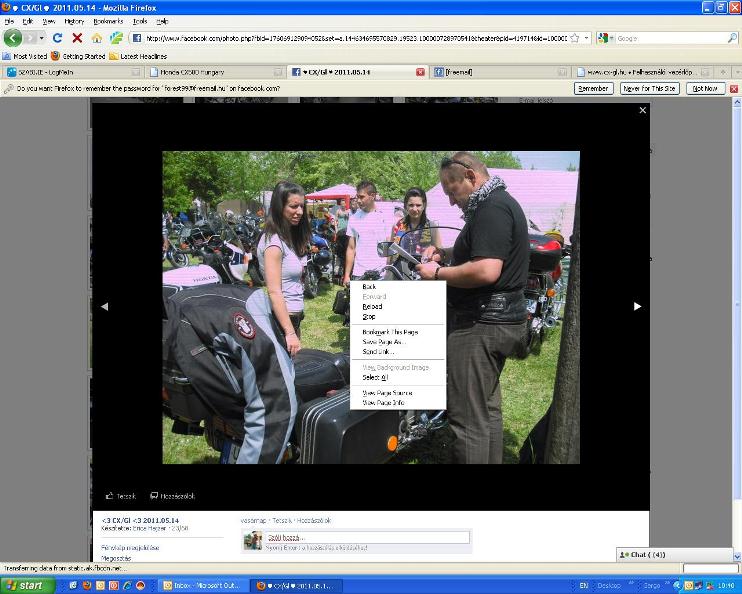The height and width of the screenshot is (594, 742).
Task: Expand the URL bar history dropdown
Action: (586, 38)
